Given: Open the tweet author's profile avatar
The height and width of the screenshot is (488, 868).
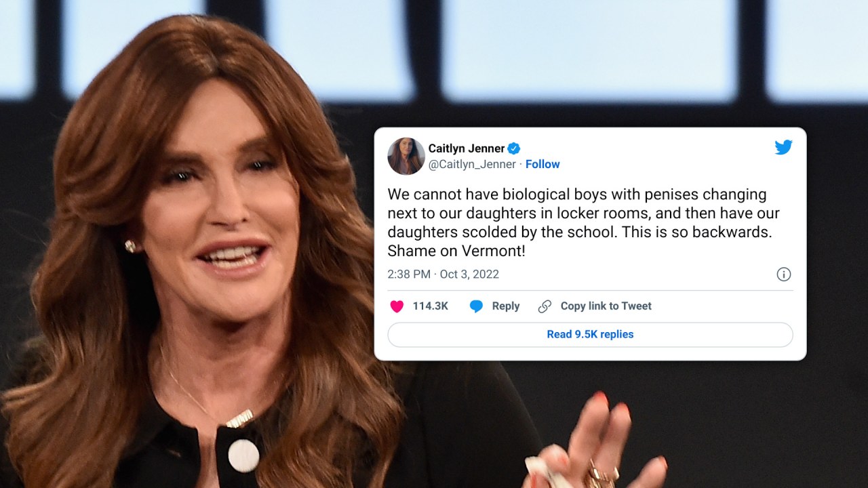Looking at the screenshot, I should 406,156.
